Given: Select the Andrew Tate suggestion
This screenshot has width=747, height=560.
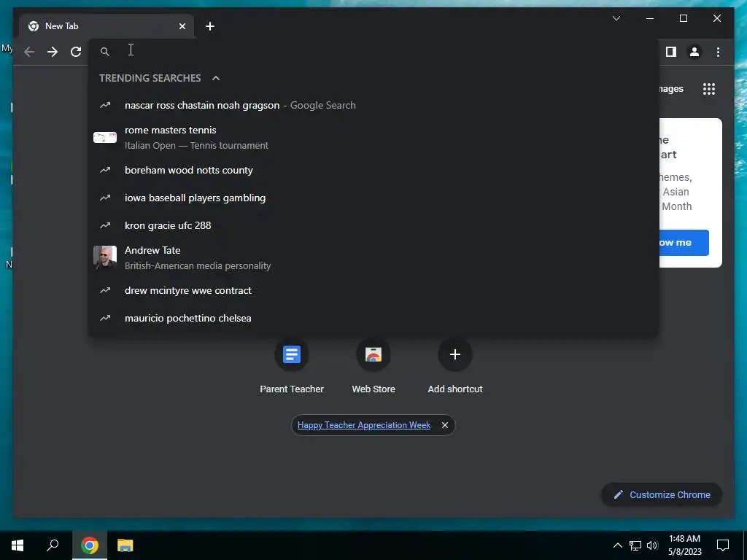Looking at the screenshot, I should (x=373, y=257).
